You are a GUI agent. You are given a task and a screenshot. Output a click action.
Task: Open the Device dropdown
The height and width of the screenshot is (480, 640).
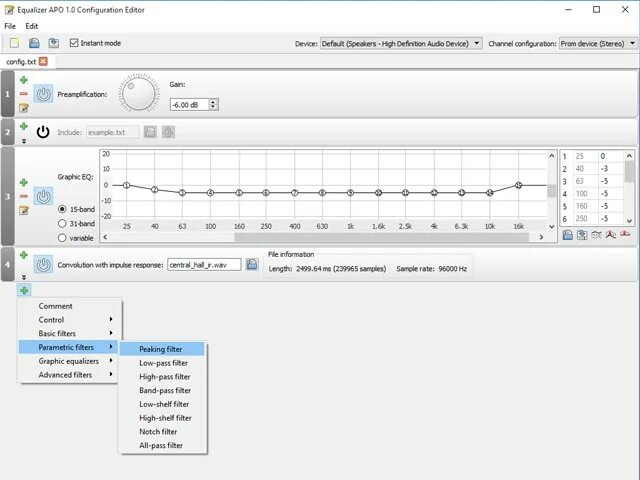pos(401,43)
